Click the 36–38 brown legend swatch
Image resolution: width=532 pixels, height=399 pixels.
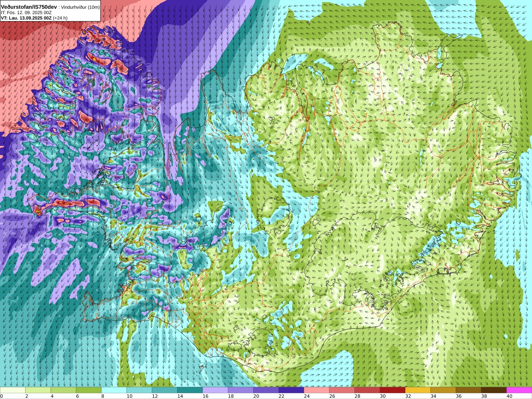(469, 390)
